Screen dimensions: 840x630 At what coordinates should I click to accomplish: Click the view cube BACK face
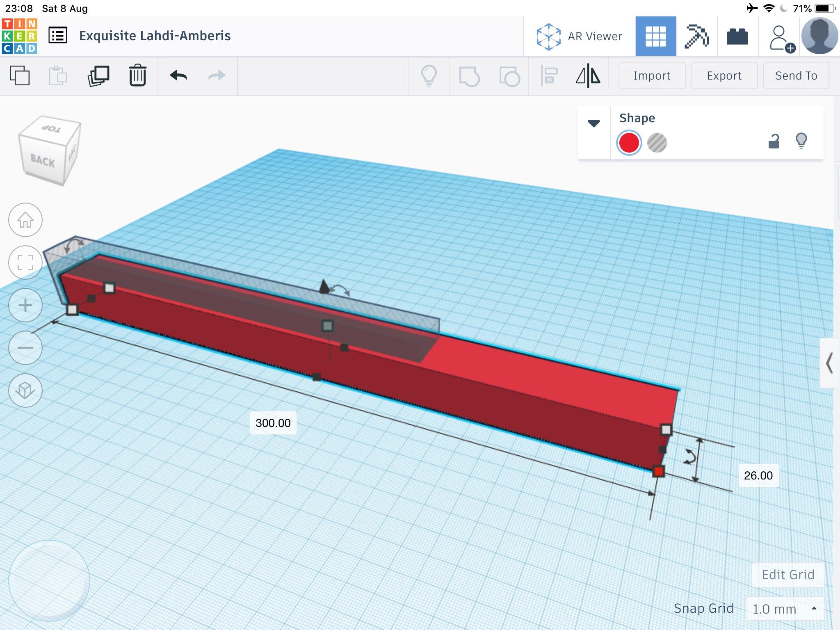click(x=42, y=161)
